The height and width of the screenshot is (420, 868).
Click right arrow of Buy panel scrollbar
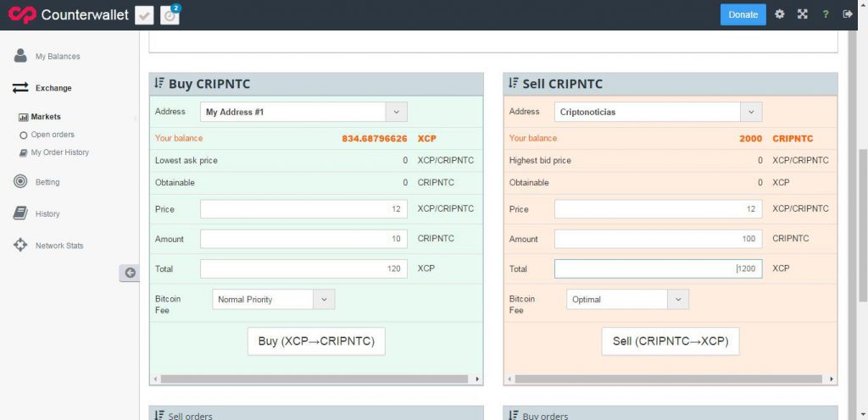477,379
